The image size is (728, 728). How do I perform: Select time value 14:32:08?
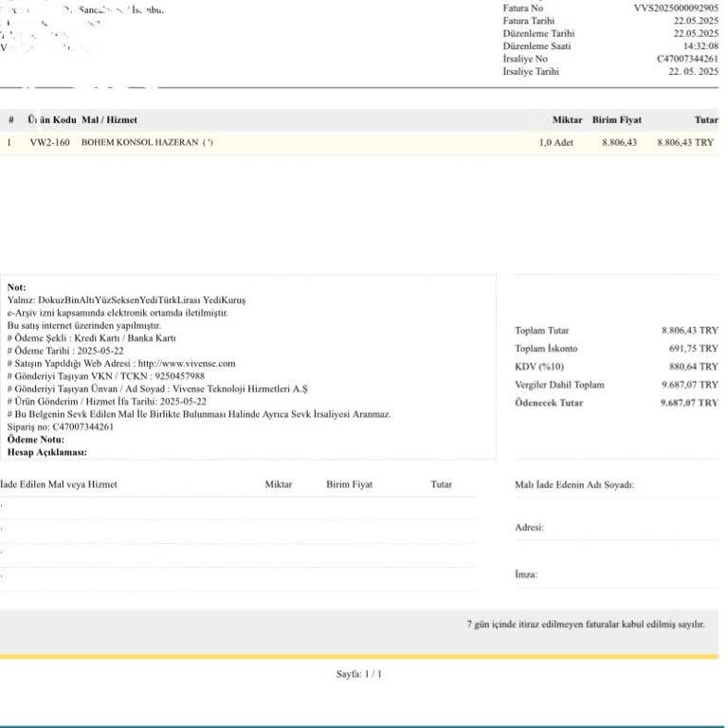point(701,45)
